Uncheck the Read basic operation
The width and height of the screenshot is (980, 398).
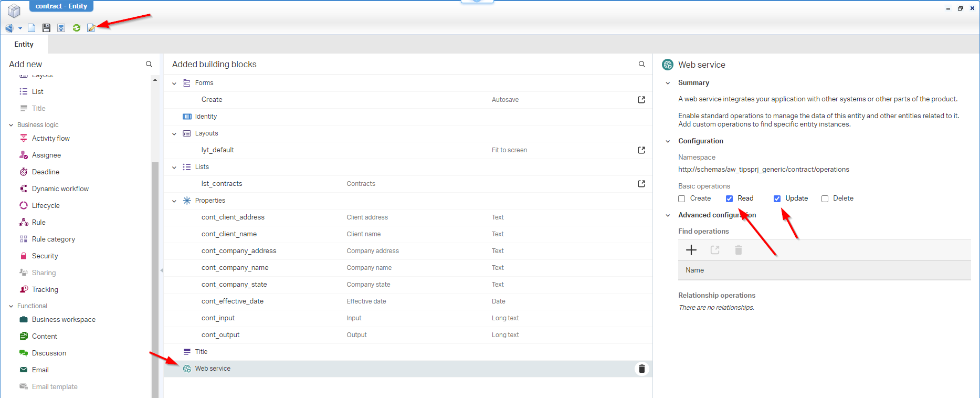[729, 198]
